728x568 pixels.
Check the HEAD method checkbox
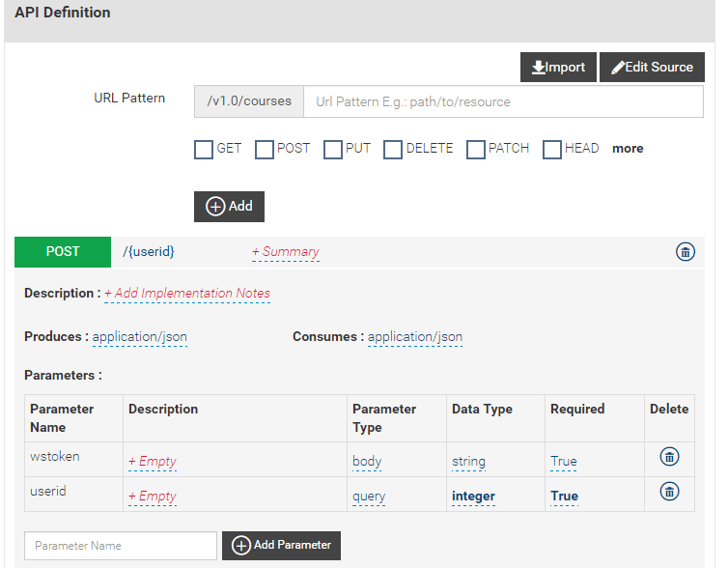(x=552, y=150)
